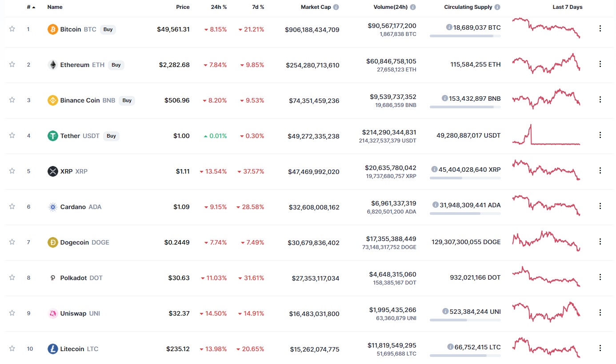This screenshot has width=616, height=364.
Task: Click the Dogecoin logo icon
Action: coord(53,242)
